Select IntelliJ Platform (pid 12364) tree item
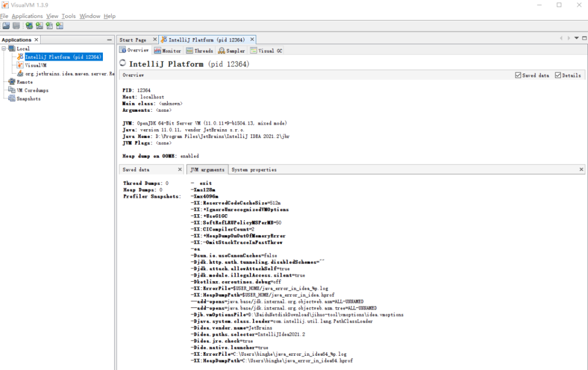 pyautogui.click(x=63, y=57)
